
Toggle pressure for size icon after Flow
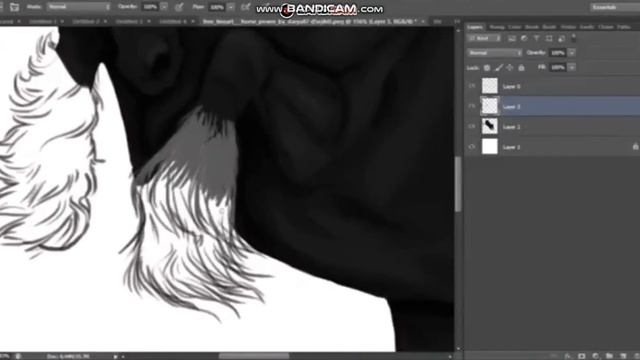tap(245, 7)
